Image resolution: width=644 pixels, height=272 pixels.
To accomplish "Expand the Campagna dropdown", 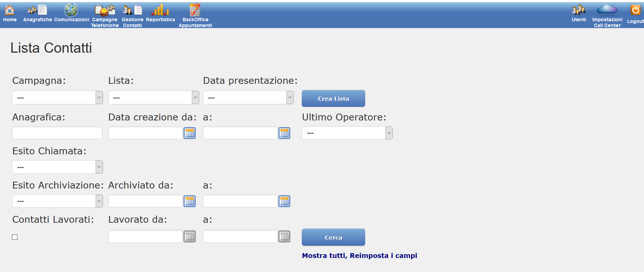I will click(58, 98).
